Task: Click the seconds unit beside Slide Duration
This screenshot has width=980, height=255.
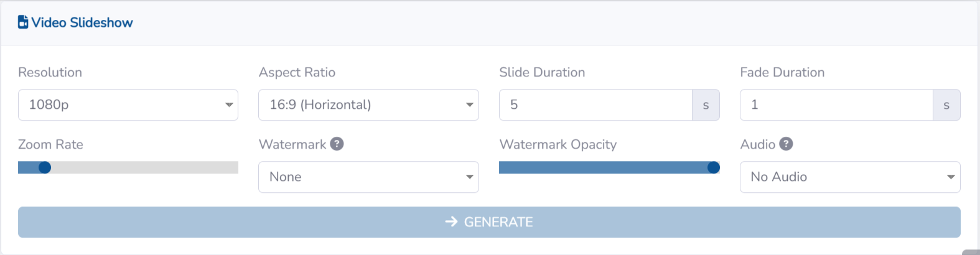Action: coord(706,105)
